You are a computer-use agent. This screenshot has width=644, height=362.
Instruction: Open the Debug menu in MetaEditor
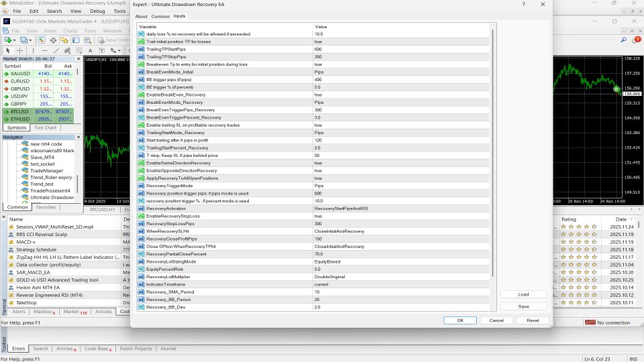[x=97, y=11]
